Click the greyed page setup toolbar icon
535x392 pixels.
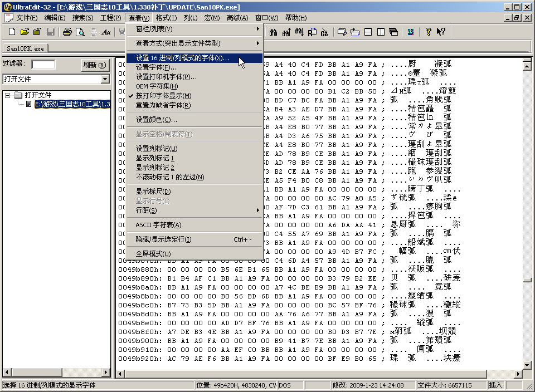pos(94,32)
